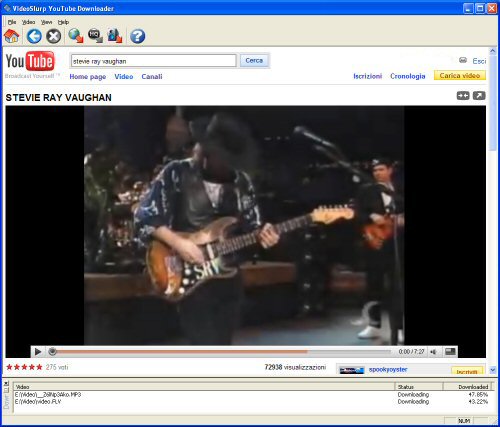Open the View menu
This screenshot has height=427, width=500.
pyautogui.click(x=46, y=22)
